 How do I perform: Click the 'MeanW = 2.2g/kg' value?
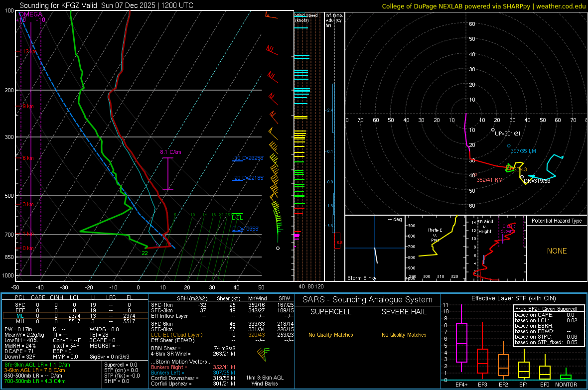pos(24,335)
